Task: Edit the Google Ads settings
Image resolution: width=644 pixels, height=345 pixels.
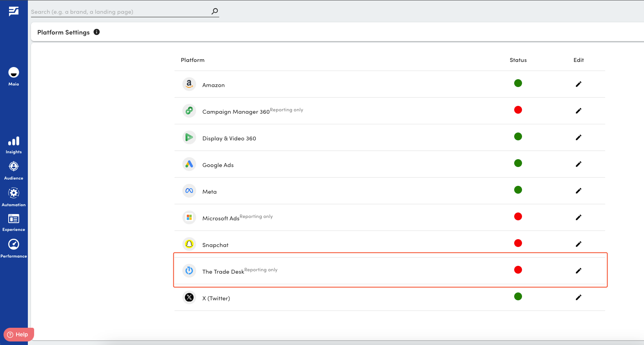Action: point(579,164)
